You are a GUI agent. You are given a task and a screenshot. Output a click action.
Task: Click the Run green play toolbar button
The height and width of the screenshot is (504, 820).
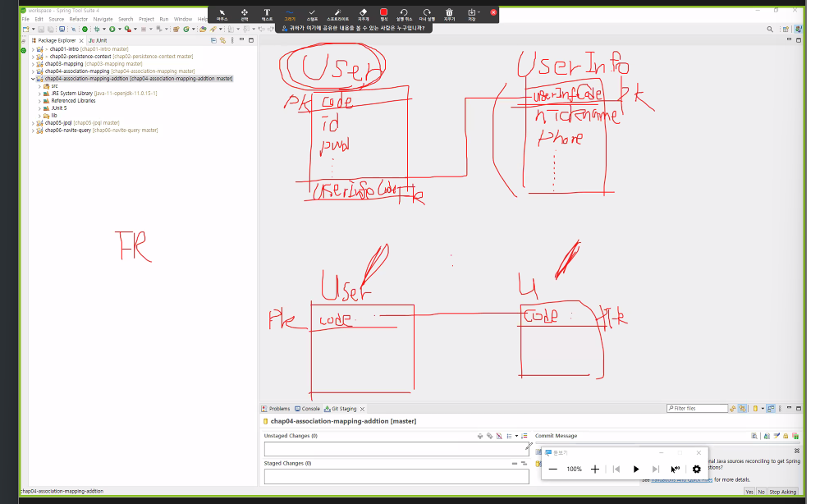click(x=112, y=30)
